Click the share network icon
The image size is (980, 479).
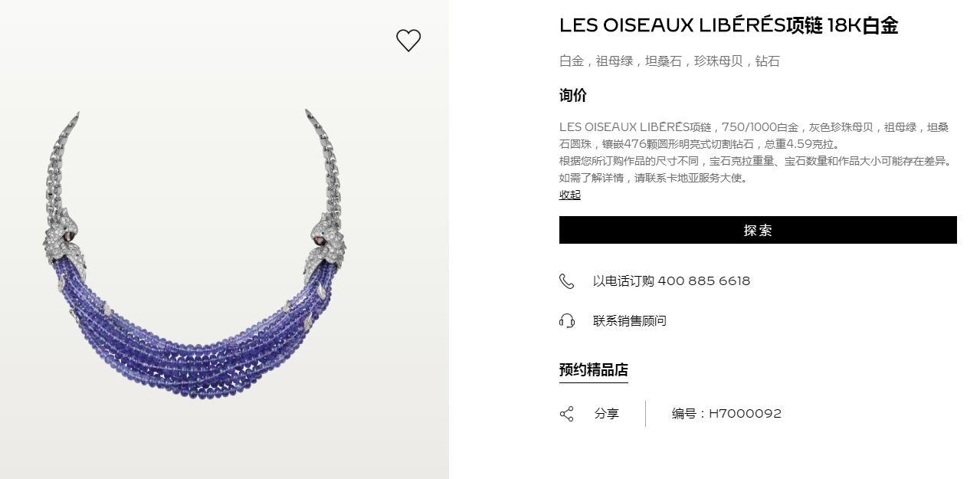click(566, 414)
